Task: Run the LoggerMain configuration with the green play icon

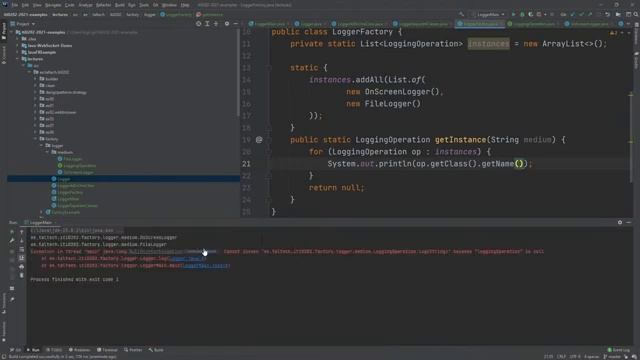Action: pyautogui.click(x=513, y=14)
